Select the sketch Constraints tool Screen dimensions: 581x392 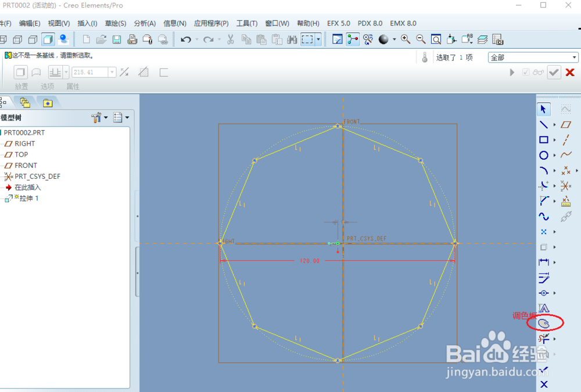[544, 293]
